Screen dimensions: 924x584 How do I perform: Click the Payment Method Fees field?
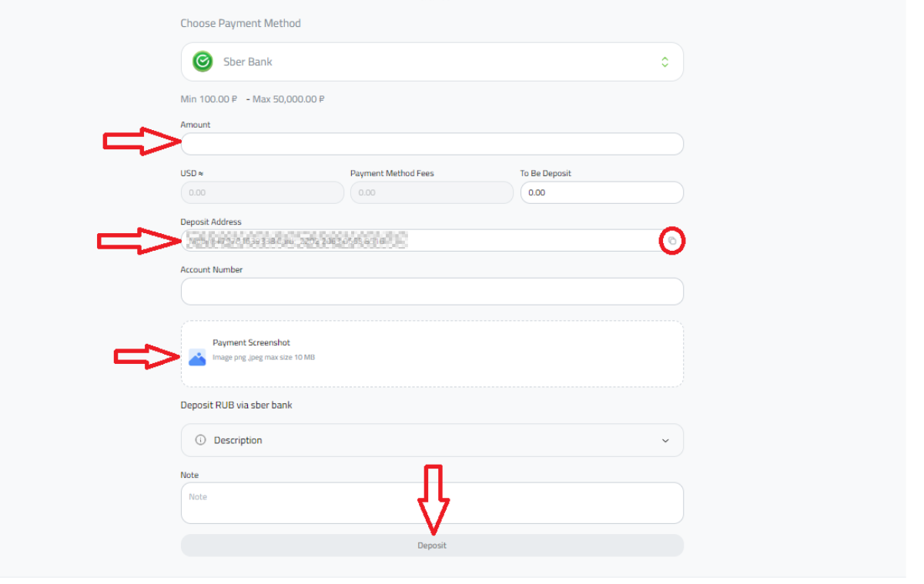432,192
